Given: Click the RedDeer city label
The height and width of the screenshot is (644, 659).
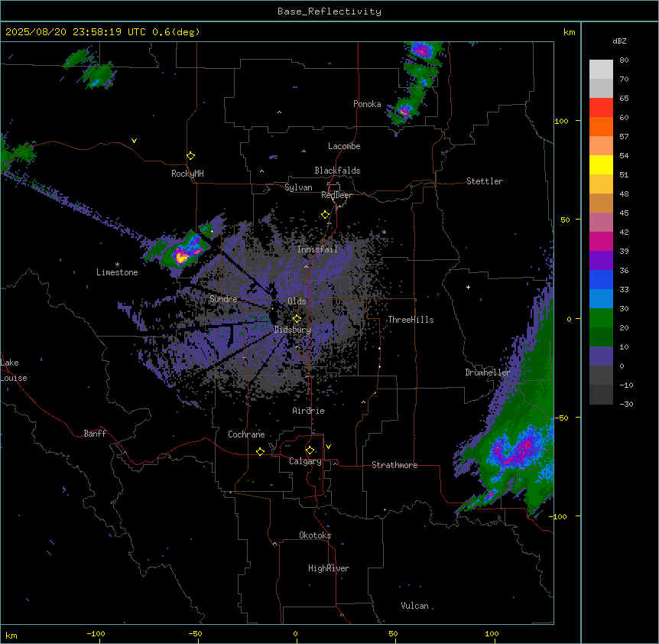Looking at the screenshot, I should (x=336, y=195).
